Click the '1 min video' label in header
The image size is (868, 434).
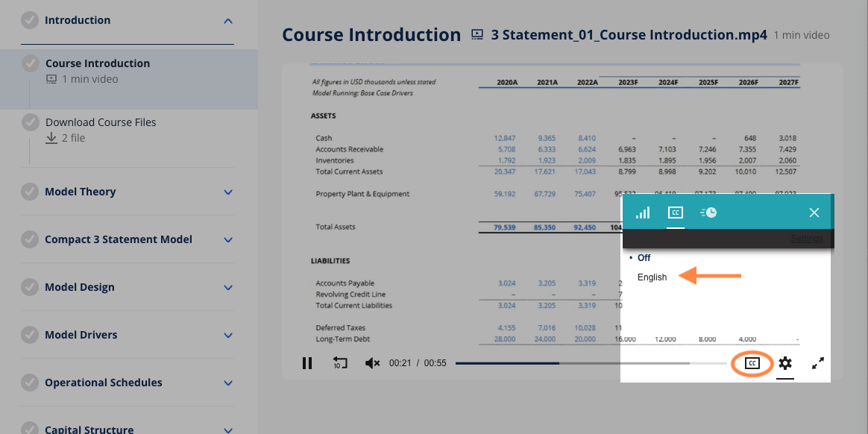click(802, 36)
